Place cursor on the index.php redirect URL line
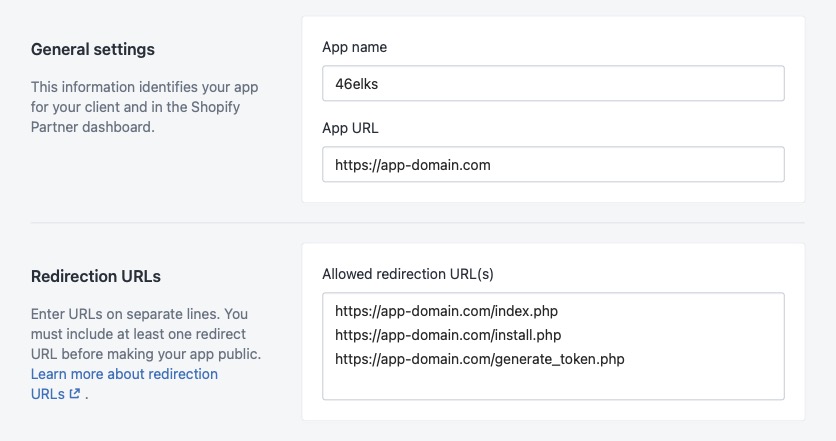The width and height of the screenshot is (836, 441). point(450,311)
